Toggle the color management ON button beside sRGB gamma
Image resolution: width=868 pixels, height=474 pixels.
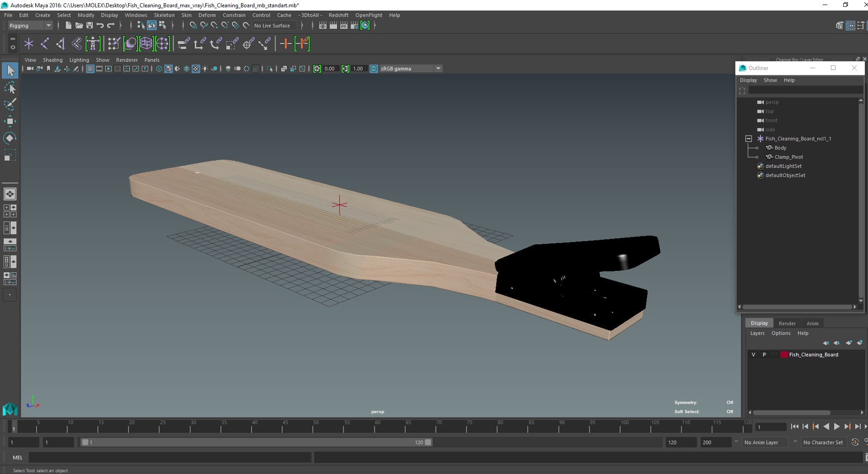point(374,69)
